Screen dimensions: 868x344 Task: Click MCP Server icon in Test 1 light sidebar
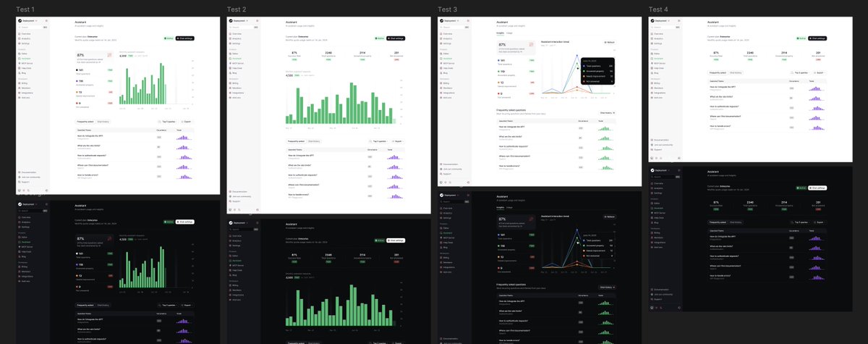click(x=19, y=63)
